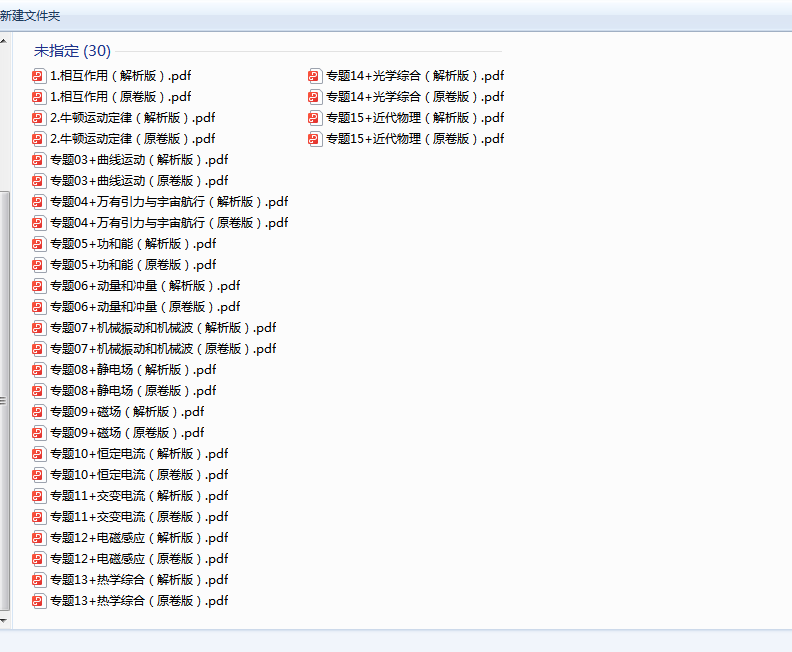
Task: Collapse the 未指定 (30) group header
Action: coord(72,51)
